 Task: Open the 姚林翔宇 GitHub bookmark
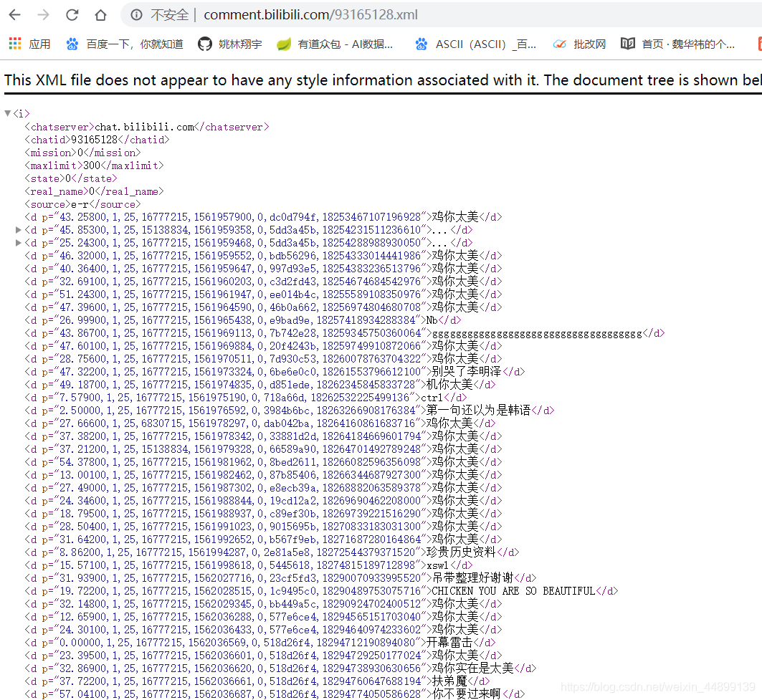click(230, 44)
